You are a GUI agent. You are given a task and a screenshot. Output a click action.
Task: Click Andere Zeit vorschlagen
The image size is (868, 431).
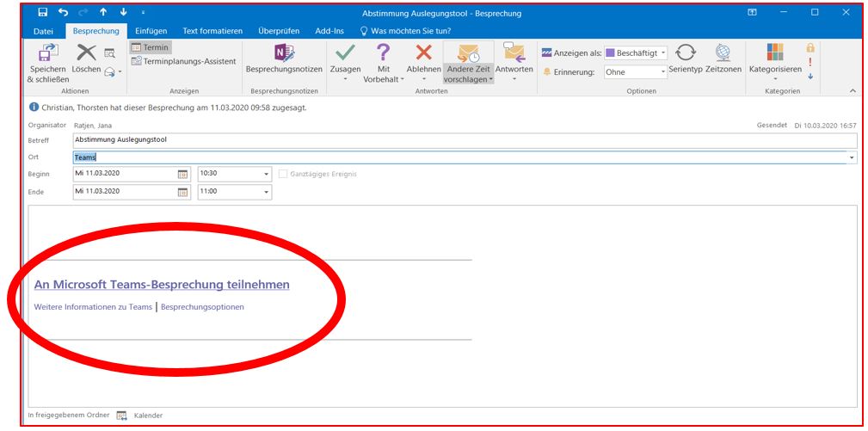(468, 64)
